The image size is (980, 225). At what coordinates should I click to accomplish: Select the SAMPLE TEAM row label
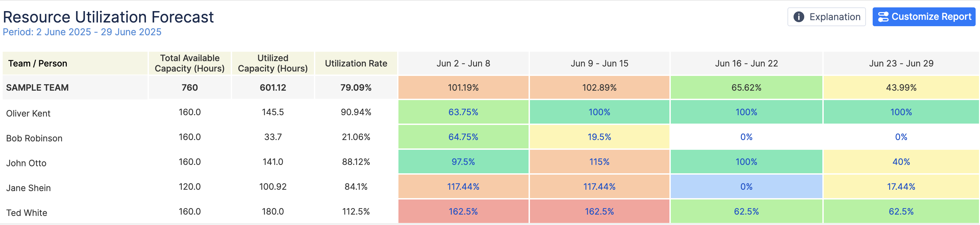point(37,88)
